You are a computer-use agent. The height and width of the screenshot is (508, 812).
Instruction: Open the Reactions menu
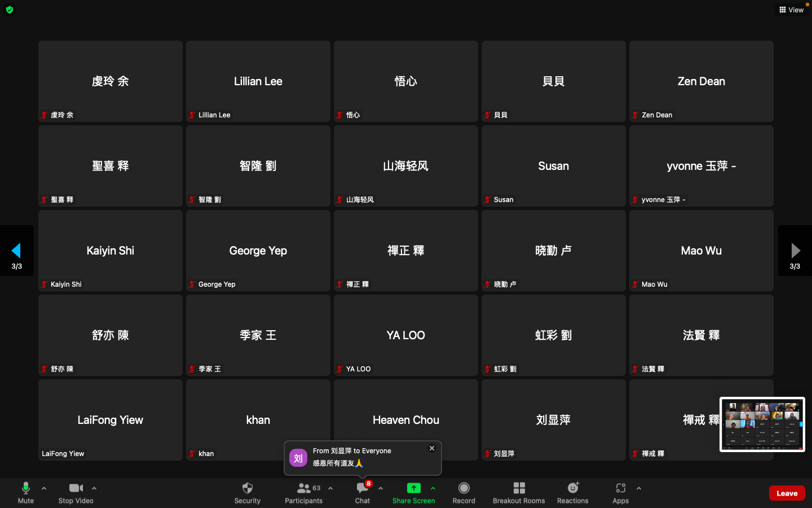(x=572, y=492)
